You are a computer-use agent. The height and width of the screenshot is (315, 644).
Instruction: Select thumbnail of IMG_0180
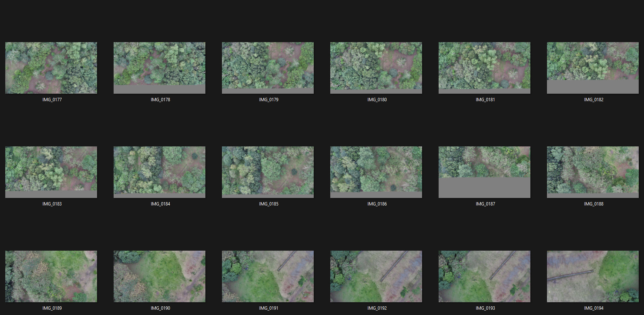tap(376, 68)
